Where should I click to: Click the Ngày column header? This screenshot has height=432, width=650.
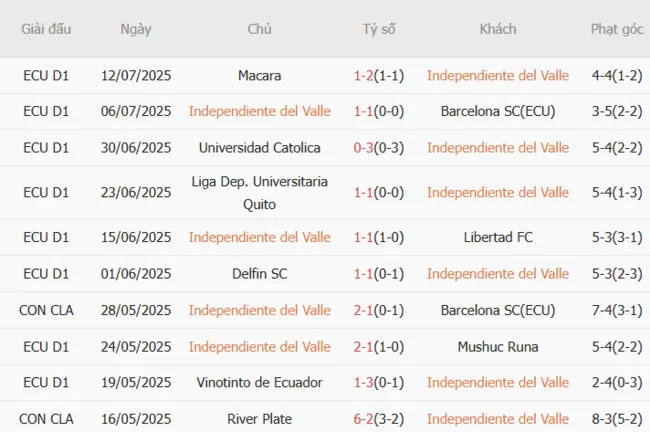[136, 29]
